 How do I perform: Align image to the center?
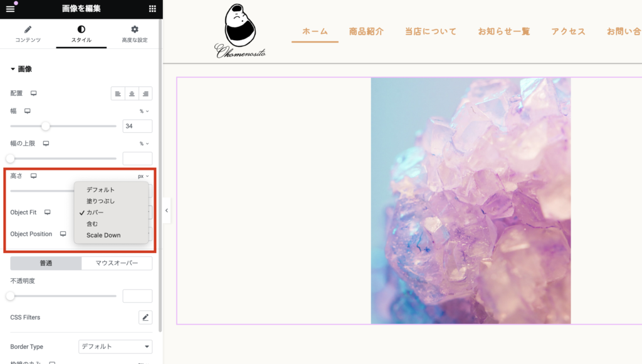point(132,93)
